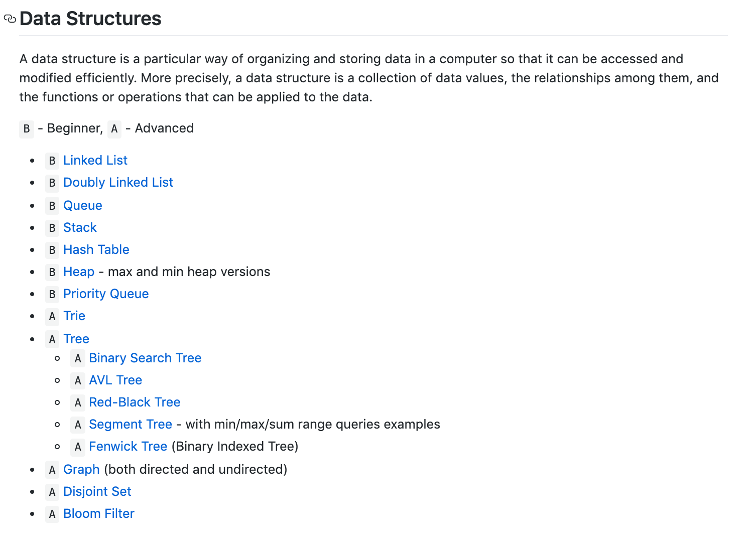Go to the Graph page
This screenshot has height=544, width=756.
pos(81,469)
